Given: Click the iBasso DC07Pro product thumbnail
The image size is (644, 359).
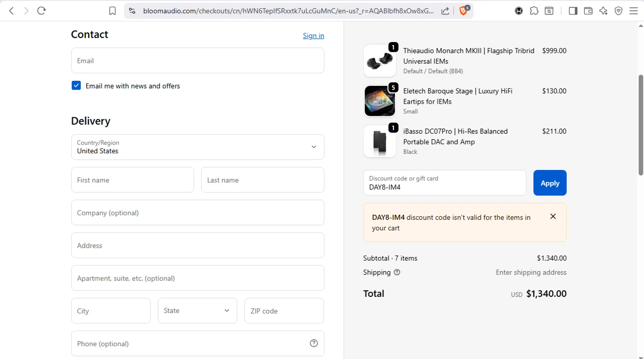Looking at the screenshot, I should click(x=380, y=141).
